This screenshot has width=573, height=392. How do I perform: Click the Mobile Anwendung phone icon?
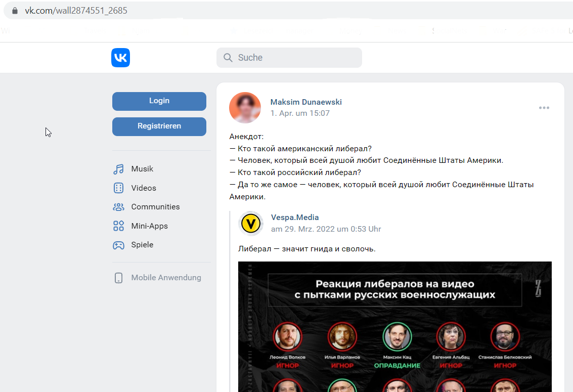[x=118, y=278]
